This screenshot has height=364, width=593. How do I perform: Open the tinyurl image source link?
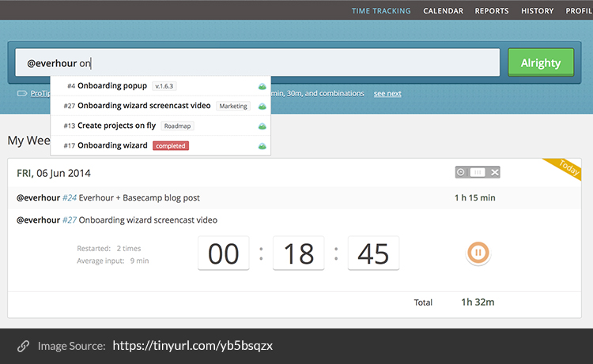192,346
